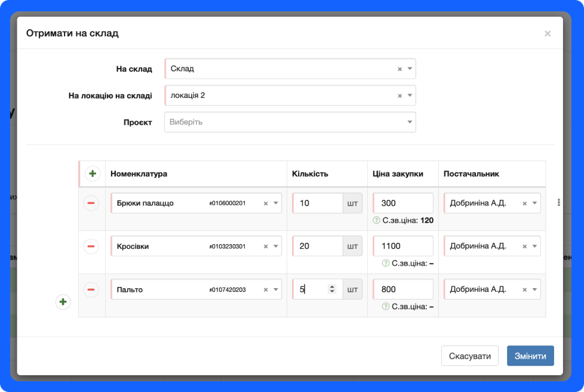The width and height of the screenshot is (584, 392).
Task: Open the Проєкт dropdown
Action: click(410, 122)
